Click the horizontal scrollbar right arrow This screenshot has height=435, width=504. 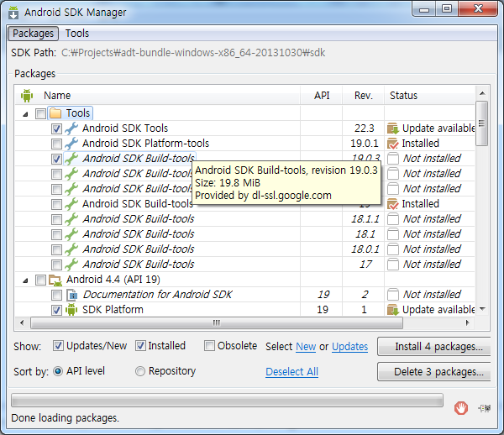467,322
